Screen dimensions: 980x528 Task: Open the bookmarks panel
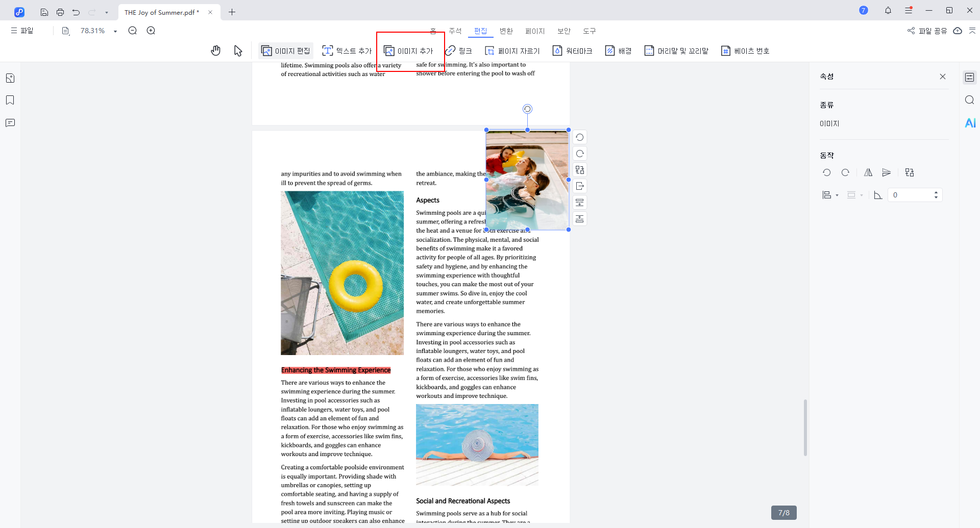click(x=10, y=100)
